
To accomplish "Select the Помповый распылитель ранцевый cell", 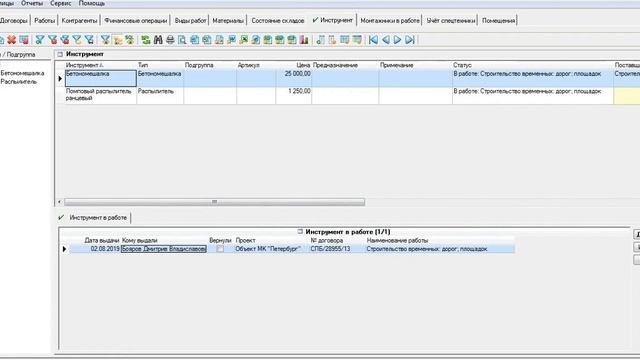I will [100, 95].
